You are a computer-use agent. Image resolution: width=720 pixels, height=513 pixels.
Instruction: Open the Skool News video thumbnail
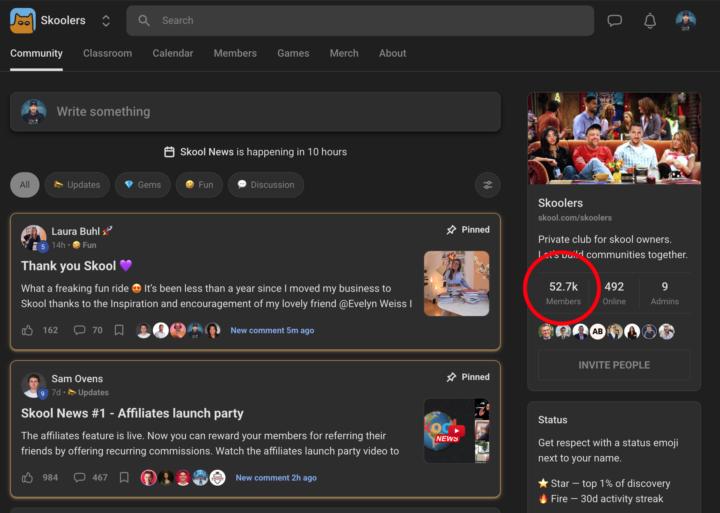[x=456, y=431]
